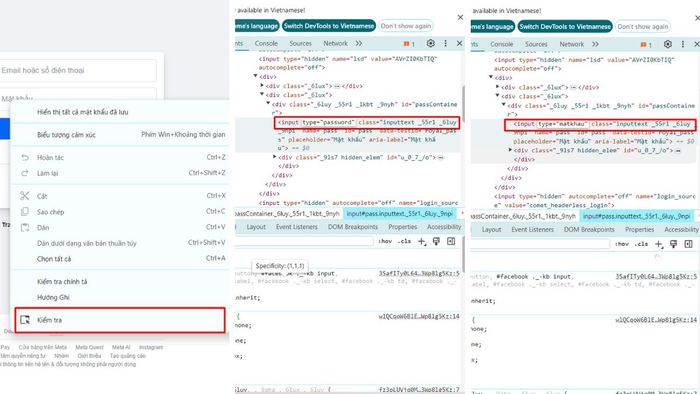The height and width of the screenshot is (394, 700).
Task: Open DevTools settings gear in the right-hand panel
Action: 667,44
